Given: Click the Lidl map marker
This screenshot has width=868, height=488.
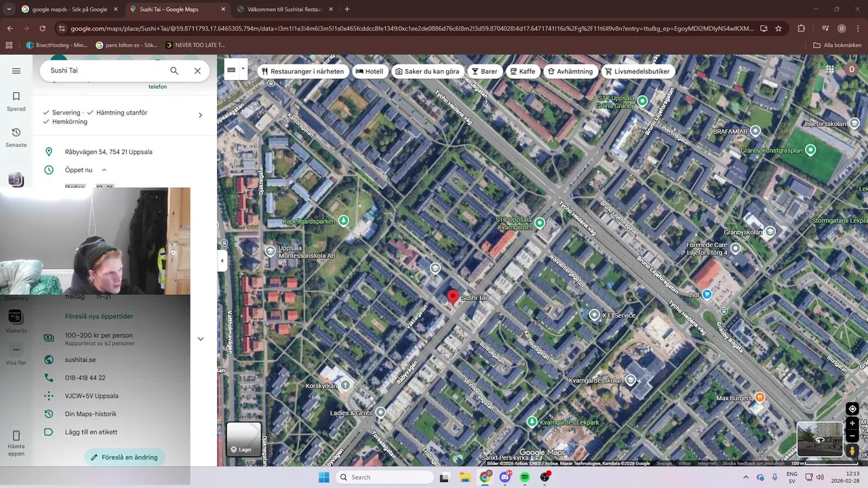Looking at the screenshot, I should [707, 294].
